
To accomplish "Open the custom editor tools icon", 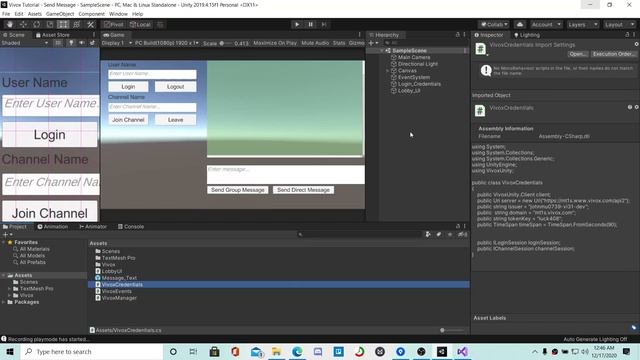I will coord(90,24).
